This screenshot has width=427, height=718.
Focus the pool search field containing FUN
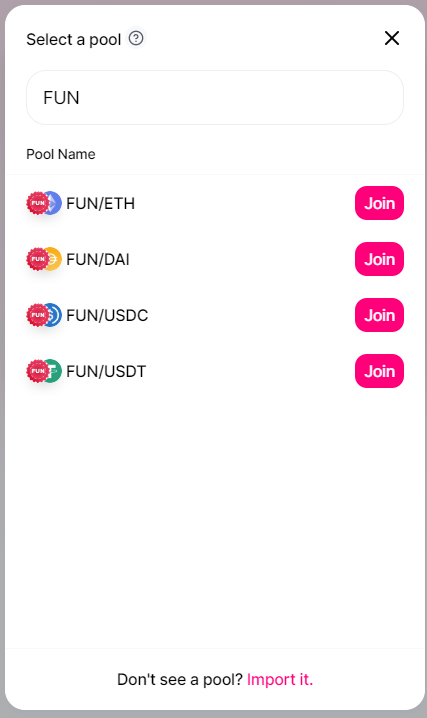[x=215, y=98]
